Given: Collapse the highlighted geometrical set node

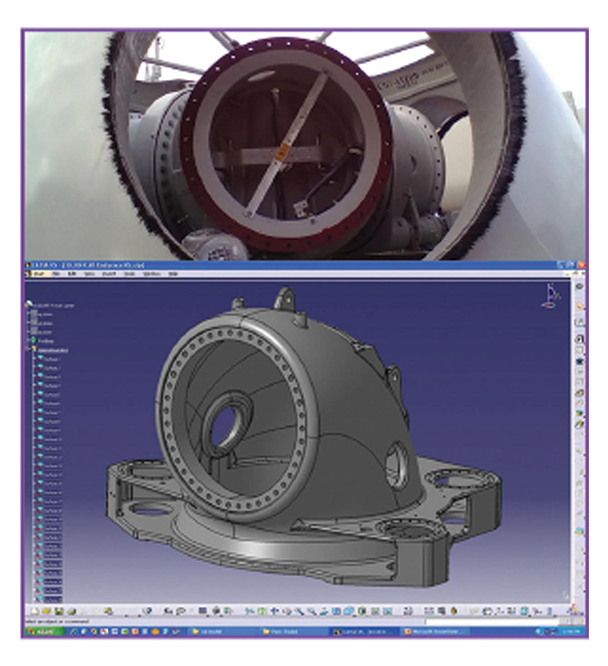Looking at the screenshot, I should (27, 350).
